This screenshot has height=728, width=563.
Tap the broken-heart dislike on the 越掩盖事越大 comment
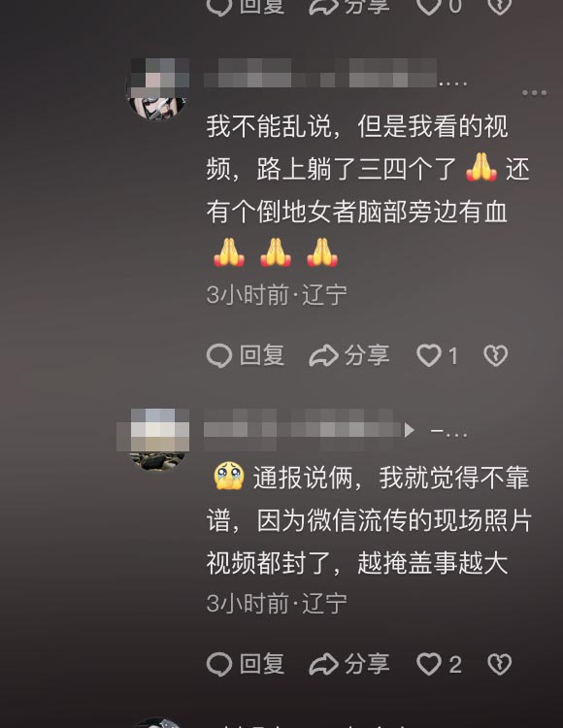coord(499,664)
